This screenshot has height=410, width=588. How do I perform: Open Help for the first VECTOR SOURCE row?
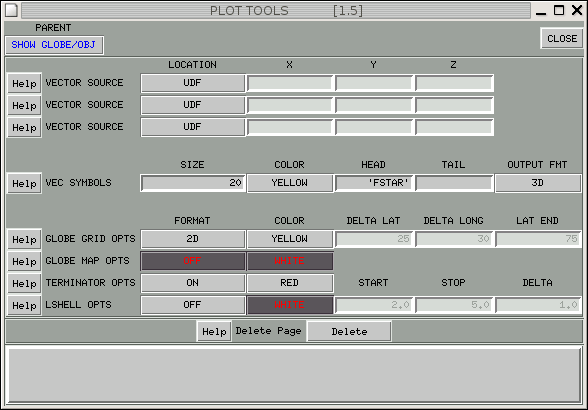(24, 83)
